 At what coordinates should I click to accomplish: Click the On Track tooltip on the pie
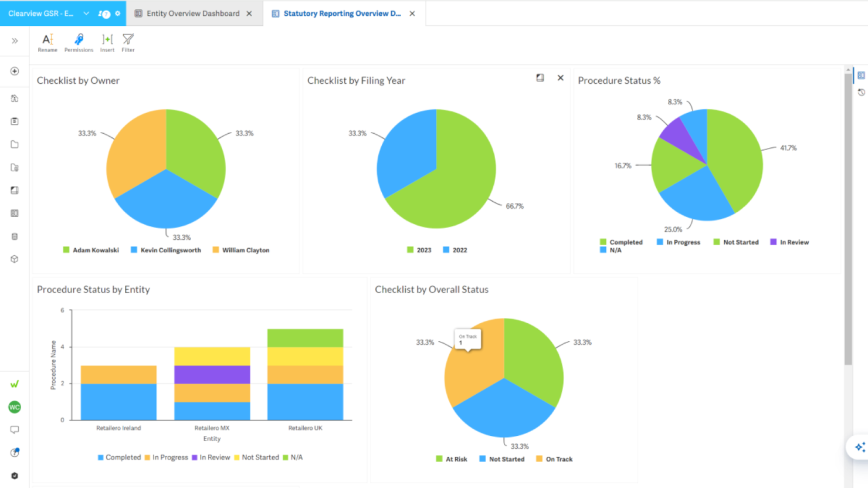click(468, 339)
